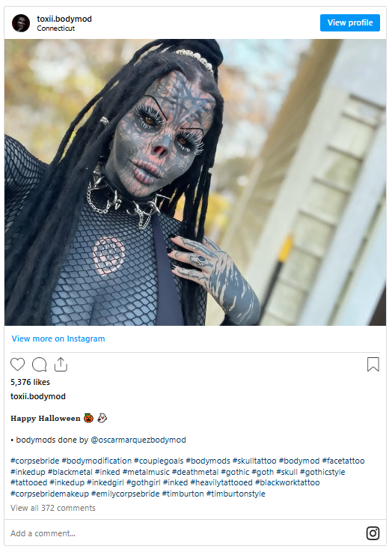Open the post photo thumbnail
Image resolution: width=392 pixels, height=552 pixels.
click(195, 182)
